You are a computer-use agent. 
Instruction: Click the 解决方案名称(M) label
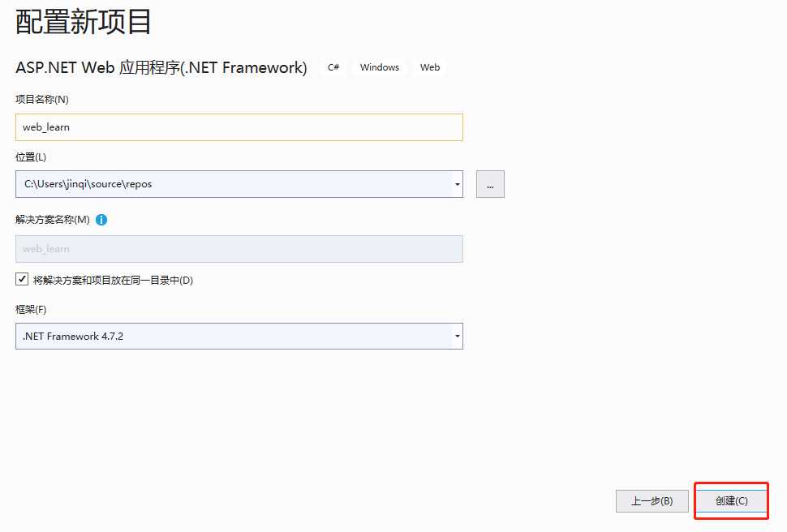click(53, 219)
